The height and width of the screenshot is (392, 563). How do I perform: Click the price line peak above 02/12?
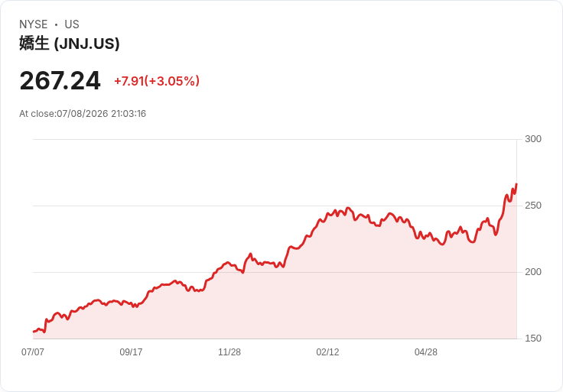tap(347, 208)
